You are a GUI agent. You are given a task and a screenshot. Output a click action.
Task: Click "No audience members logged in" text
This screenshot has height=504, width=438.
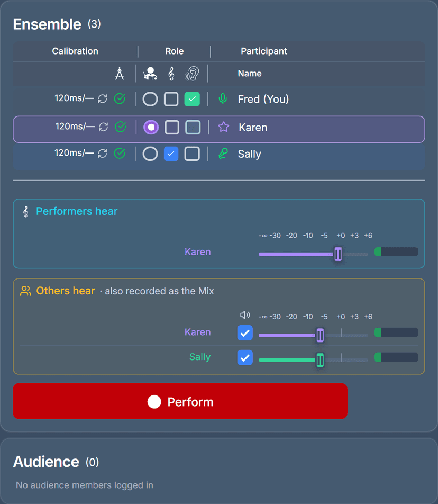[x=85, y=485]
